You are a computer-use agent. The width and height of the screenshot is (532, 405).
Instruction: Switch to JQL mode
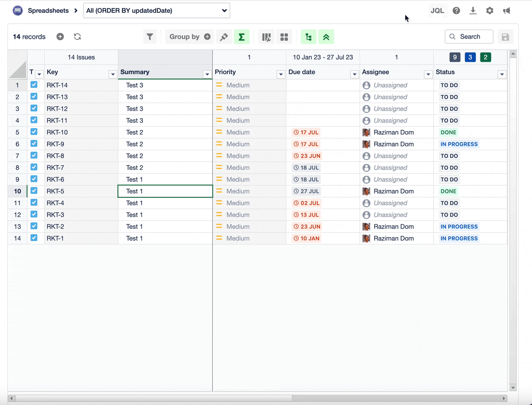437,11
